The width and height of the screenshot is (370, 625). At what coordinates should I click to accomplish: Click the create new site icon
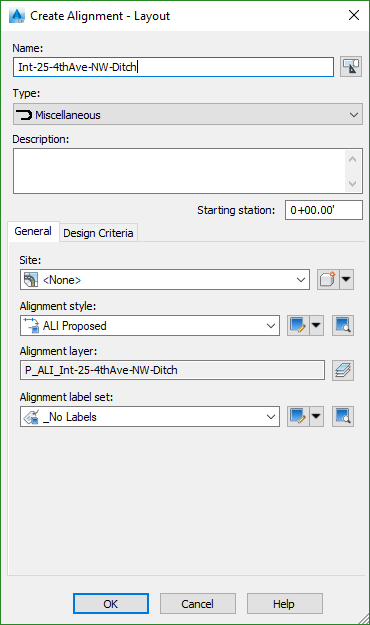tap(328, 279)
